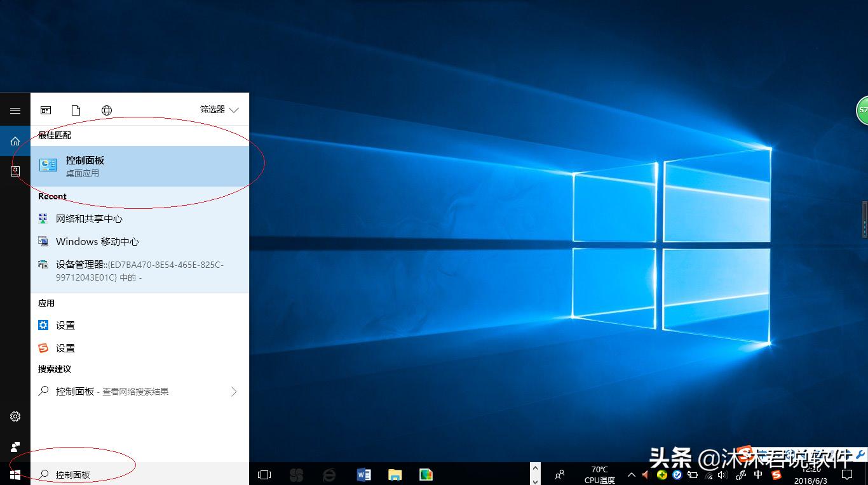Open Word from the taskbar
The width and height of the screenshot is (868, 485).
(363, 474)
